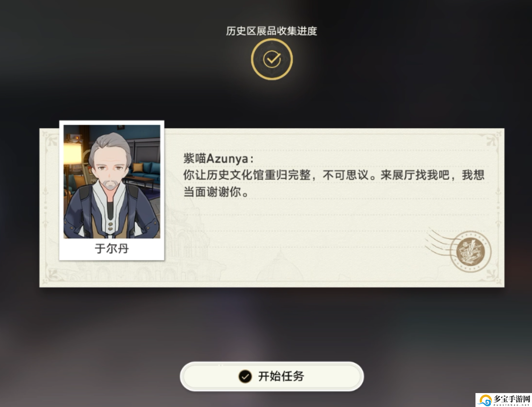
Task: Click the round postmark seal on the letter
Action: 471,252
